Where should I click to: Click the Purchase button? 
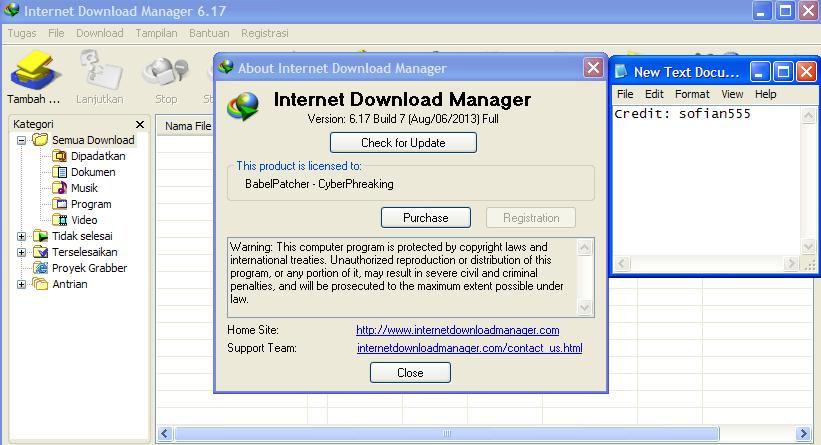(x=426, y=218)
